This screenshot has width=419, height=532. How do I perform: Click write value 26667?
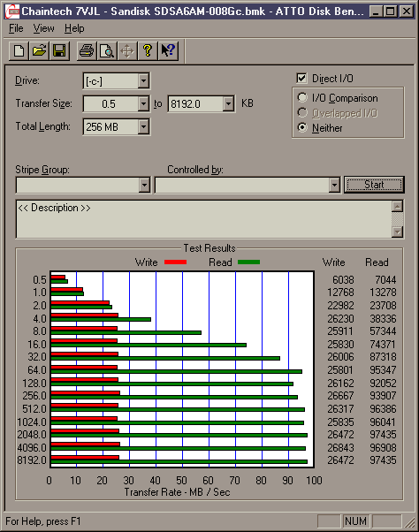click(340, 396)
